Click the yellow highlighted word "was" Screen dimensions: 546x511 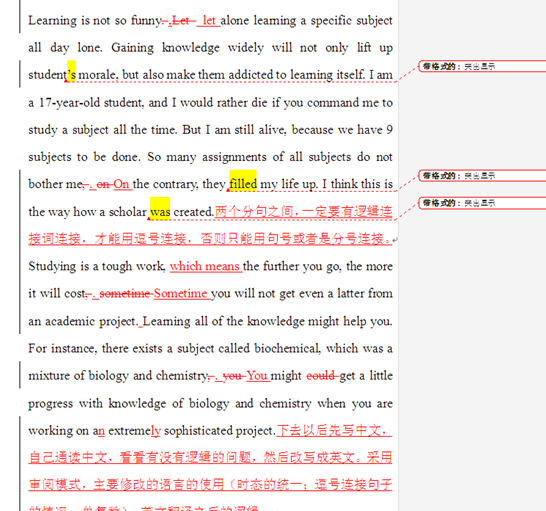160,209
